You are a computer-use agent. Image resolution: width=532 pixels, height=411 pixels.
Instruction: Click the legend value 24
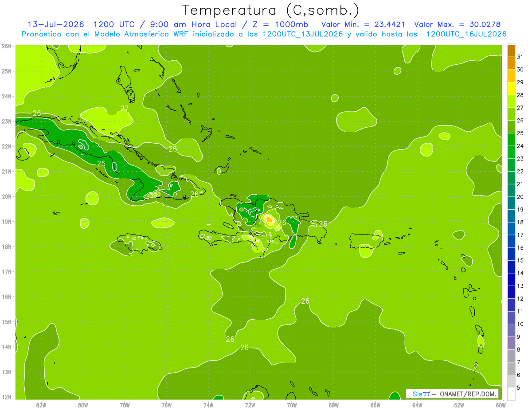[520, 146]
